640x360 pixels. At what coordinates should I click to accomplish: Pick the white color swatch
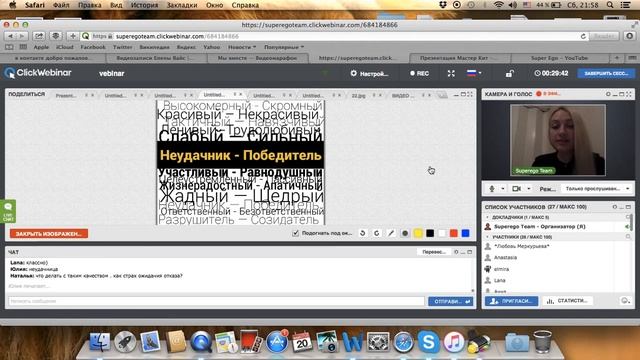pyautogui.click(x=442, y=233)
